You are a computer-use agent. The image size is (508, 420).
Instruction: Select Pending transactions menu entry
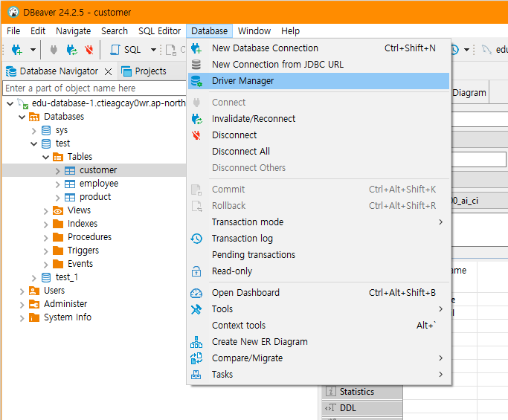coord(318,255)
